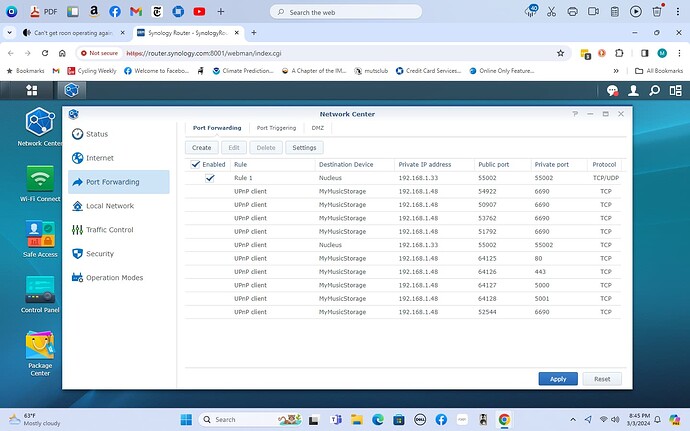Bookmark this page with the star icon

click(x=560, y=53)
